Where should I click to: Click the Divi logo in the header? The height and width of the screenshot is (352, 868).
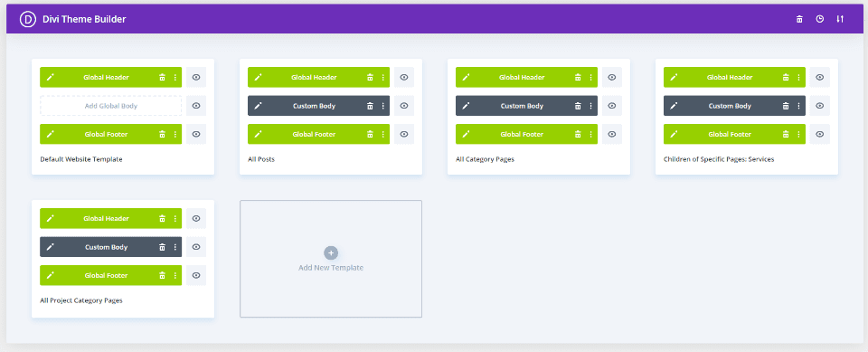coord(28,19)
